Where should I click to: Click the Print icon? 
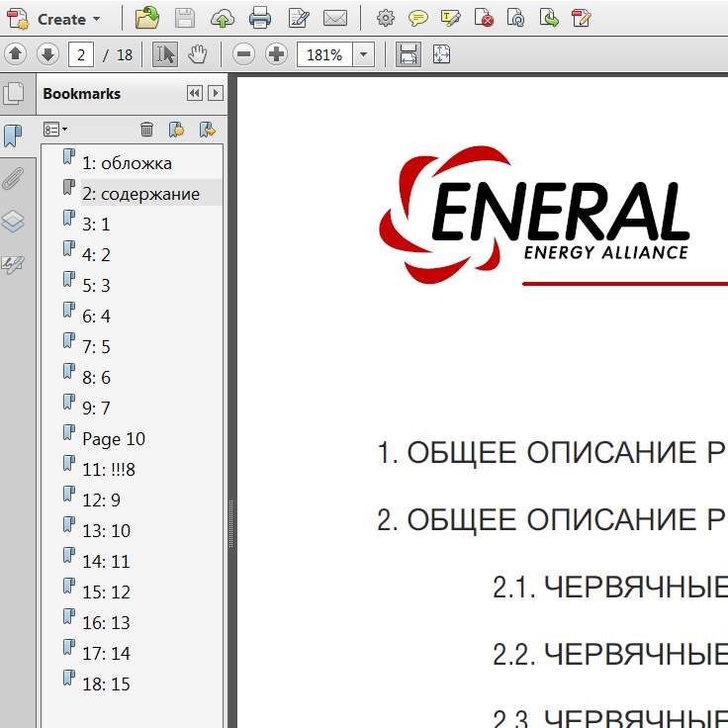coord(260,19)
